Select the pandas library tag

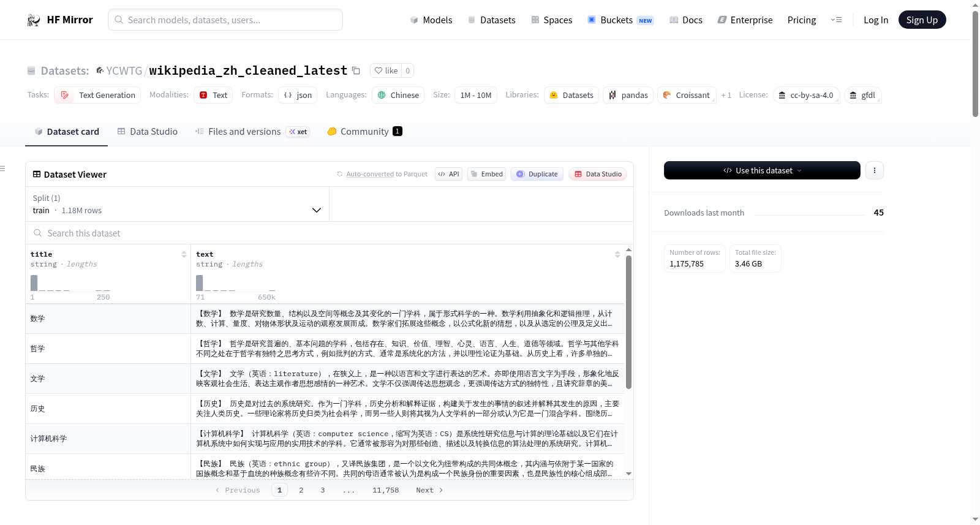click(628, 95)
